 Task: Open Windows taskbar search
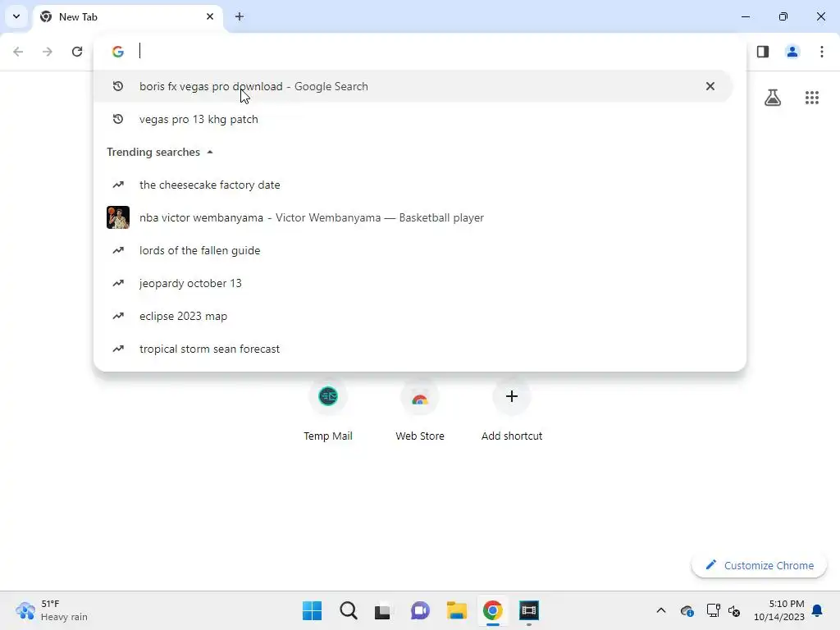tap(348, 610)
